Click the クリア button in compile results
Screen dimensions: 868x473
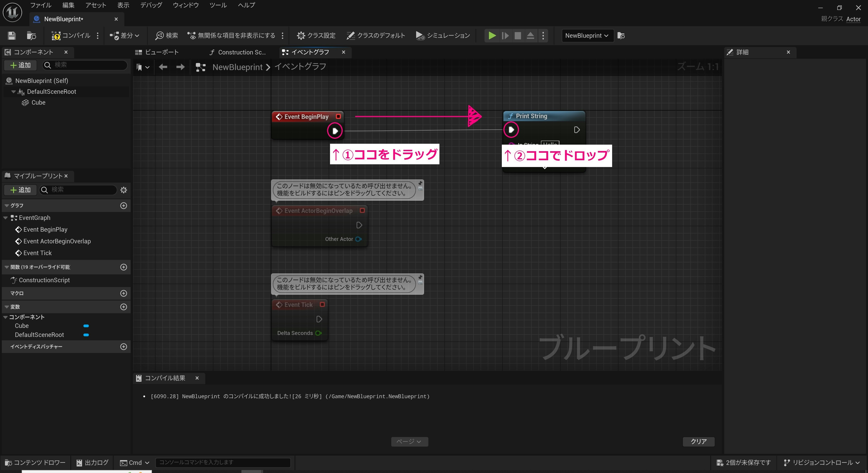(698, 442)
